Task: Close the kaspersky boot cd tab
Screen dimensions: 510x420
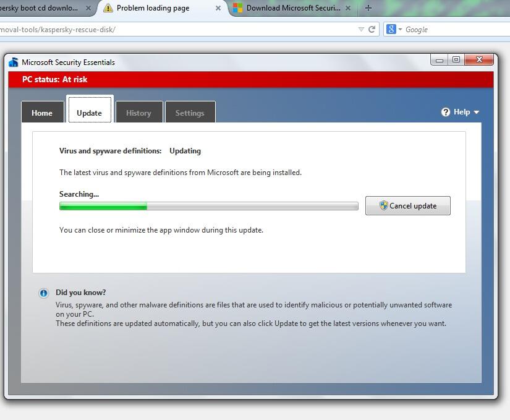Action: [88, 8]
